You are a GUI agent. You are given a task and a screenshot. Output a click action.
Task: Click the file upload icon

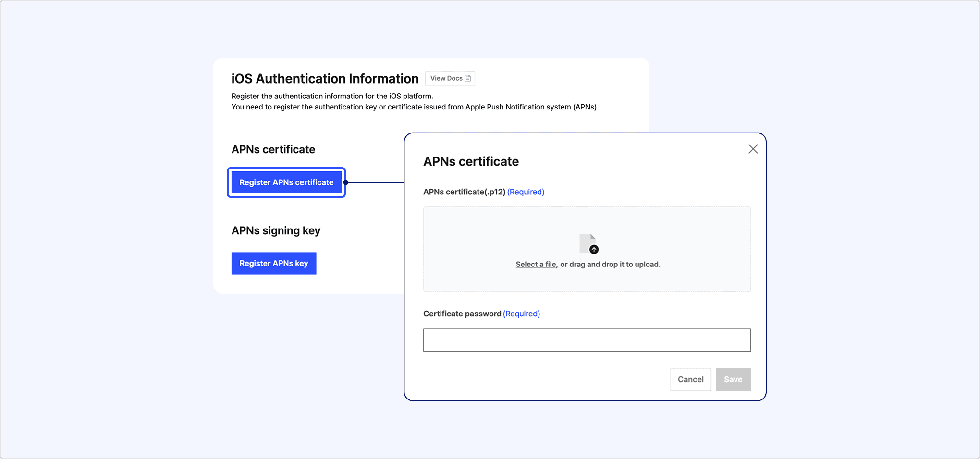point(588,243)
